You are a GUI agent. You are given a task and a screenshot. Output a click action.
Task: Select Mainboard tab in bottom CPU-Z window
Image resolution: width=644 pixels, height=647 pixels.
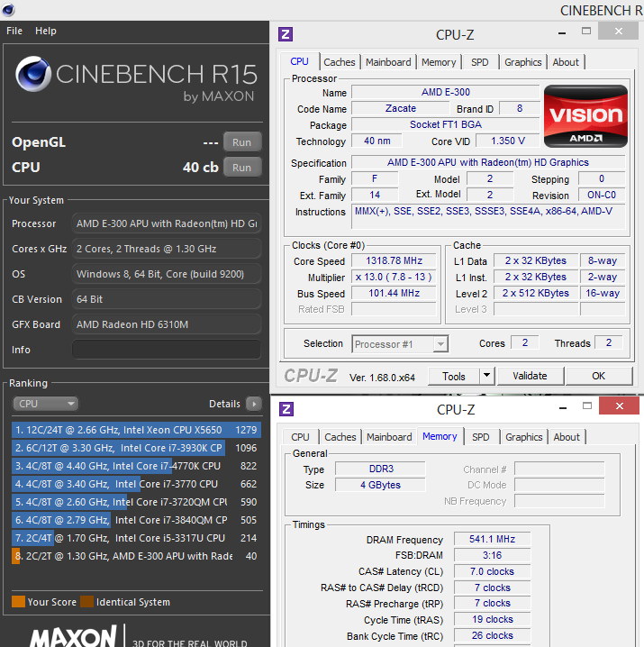point(389,437)
